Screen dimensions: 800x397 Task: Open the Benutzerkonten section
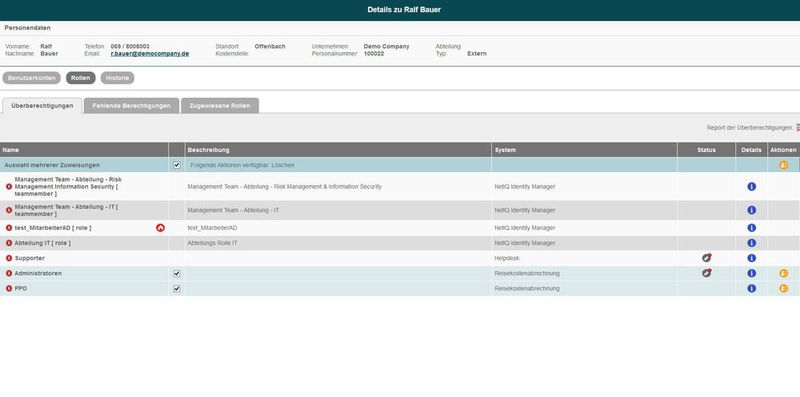click(x=32, y=78)
